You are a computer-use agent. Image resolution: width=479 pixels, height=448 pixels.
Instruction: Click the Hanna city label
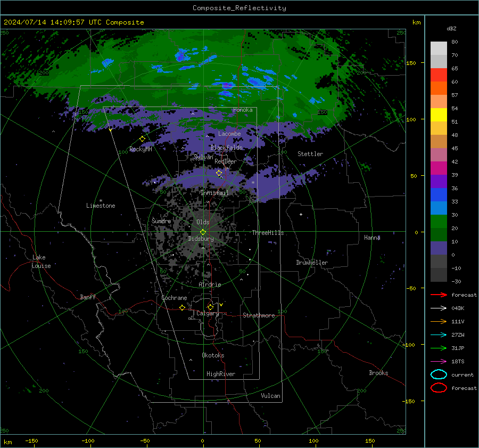click(372, 238)
